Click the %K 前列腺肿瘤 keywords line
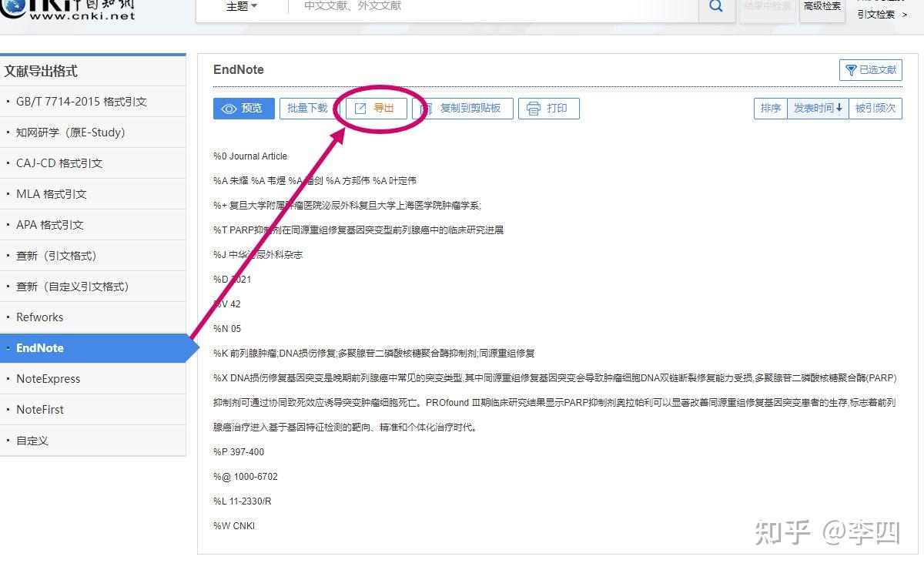 point(374,354)
